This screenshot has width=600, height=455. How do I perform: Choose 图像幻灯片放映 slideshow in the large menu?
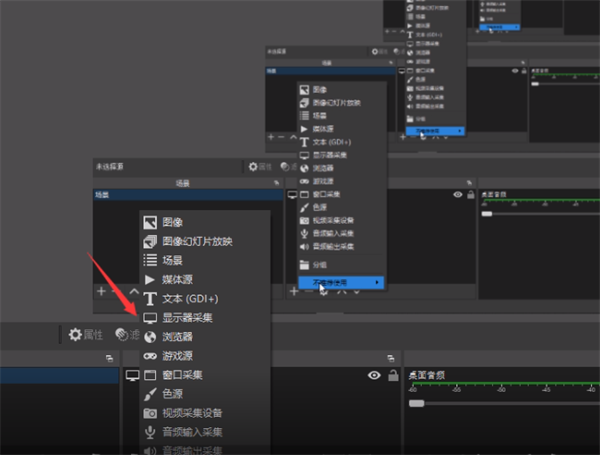tap(195, 240)
